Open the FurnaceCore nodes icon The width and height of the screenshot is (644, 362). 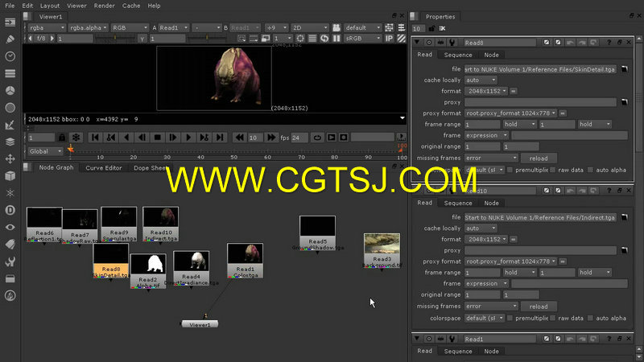10,295
